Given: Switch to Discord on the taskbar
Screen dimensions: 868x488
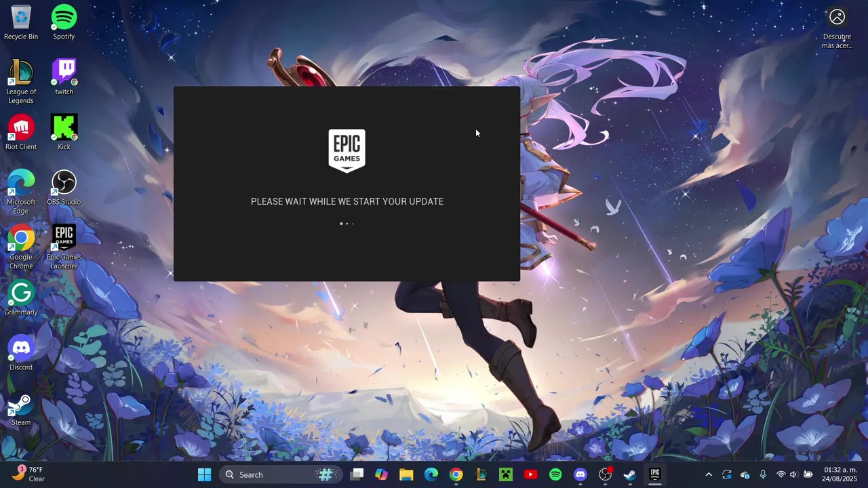Looking at the screenshot, I should (x=580, y=474).
